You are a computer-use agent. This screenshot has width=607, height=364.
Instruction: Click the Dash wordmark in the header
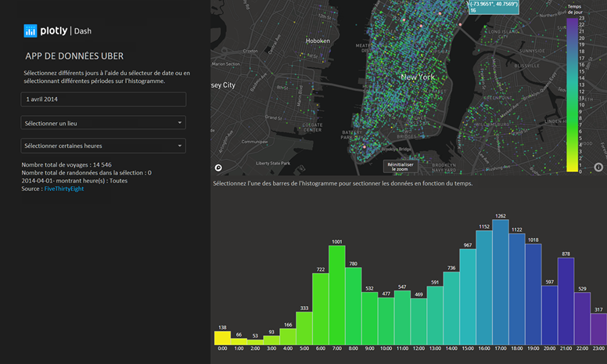pos(83,31)
